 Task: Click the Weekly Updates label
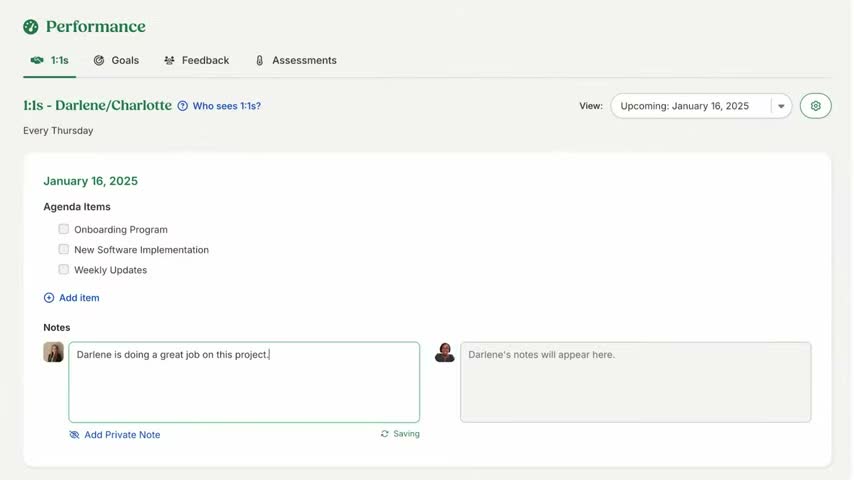click(x=111, y=270)
